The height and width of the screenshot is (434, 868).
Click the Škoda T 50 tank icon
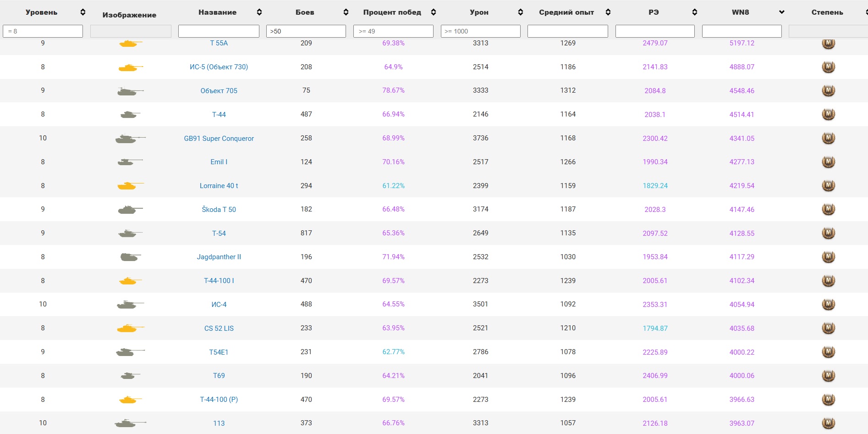(x=131, y=210)
